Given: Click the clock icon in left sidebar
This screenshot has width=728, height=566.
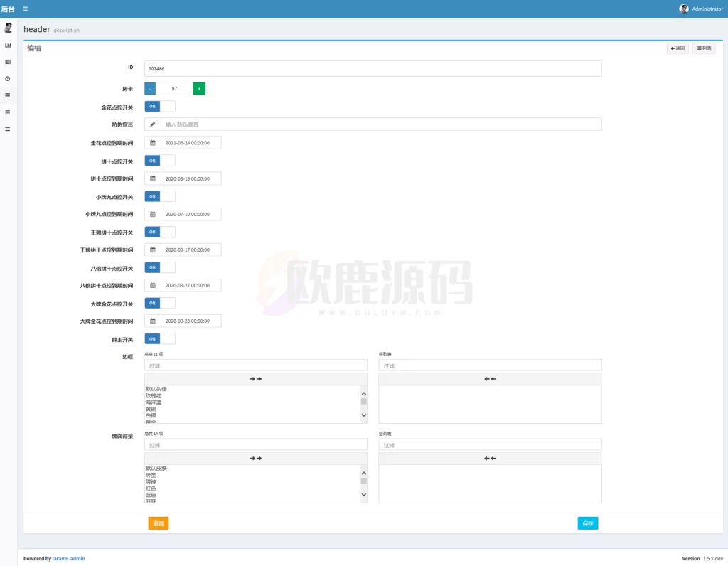Looking at the screenshot, I should 8,78.
